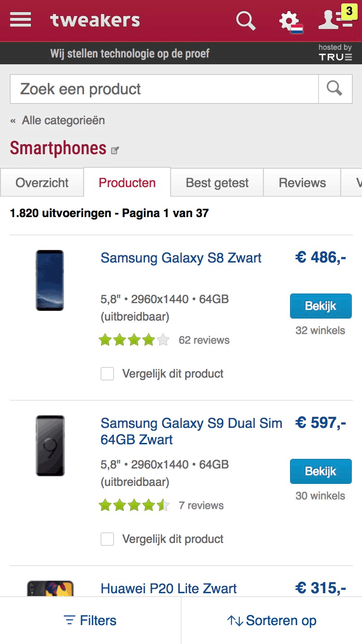This screenshot has height=644, width=362.
Task: Click the Galaxy S8 product thumbnail
Action: [x=50, y=280]
